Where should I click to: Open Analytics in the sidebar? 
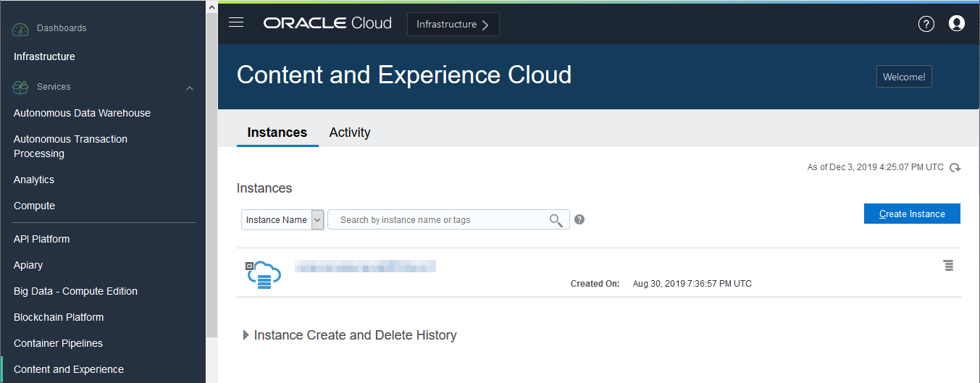click(34, 180)
